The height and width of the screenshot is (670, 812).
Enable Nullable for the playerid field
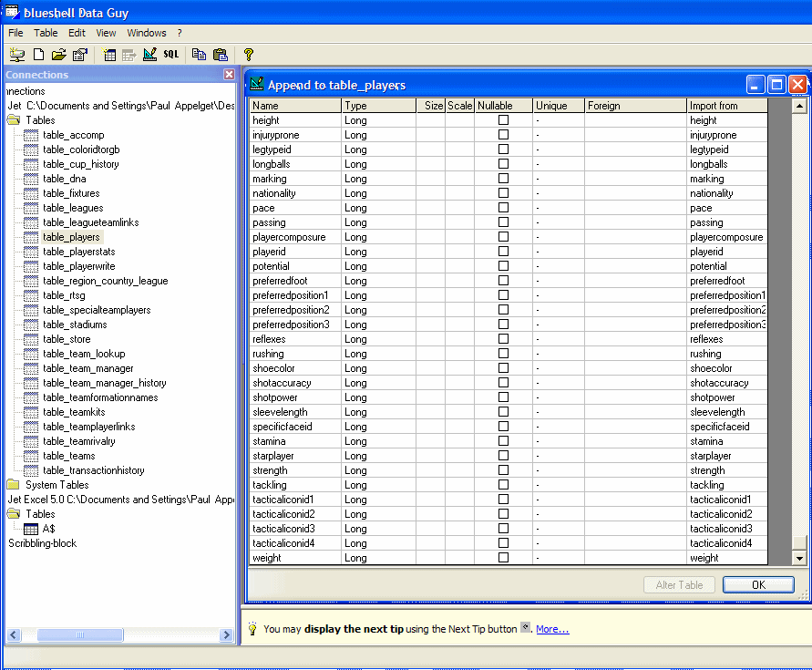click(503, 252)
